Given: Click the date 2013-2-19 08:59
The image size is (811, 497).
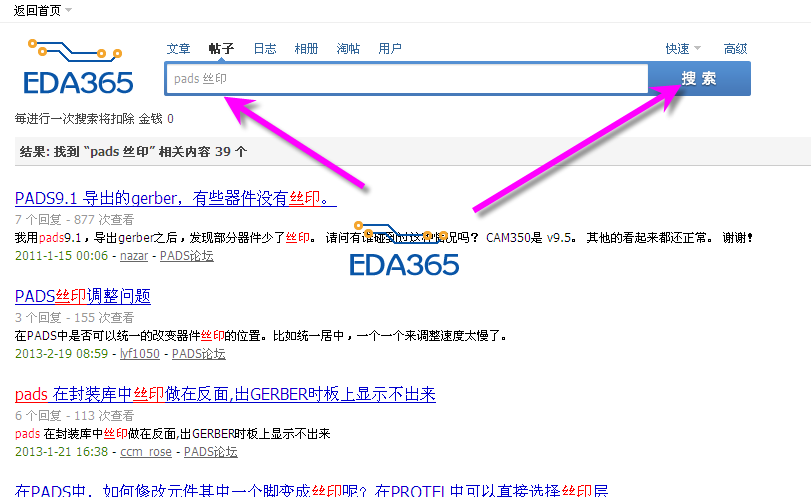Looking at the screenshot, I should click(x=62, y=354).
